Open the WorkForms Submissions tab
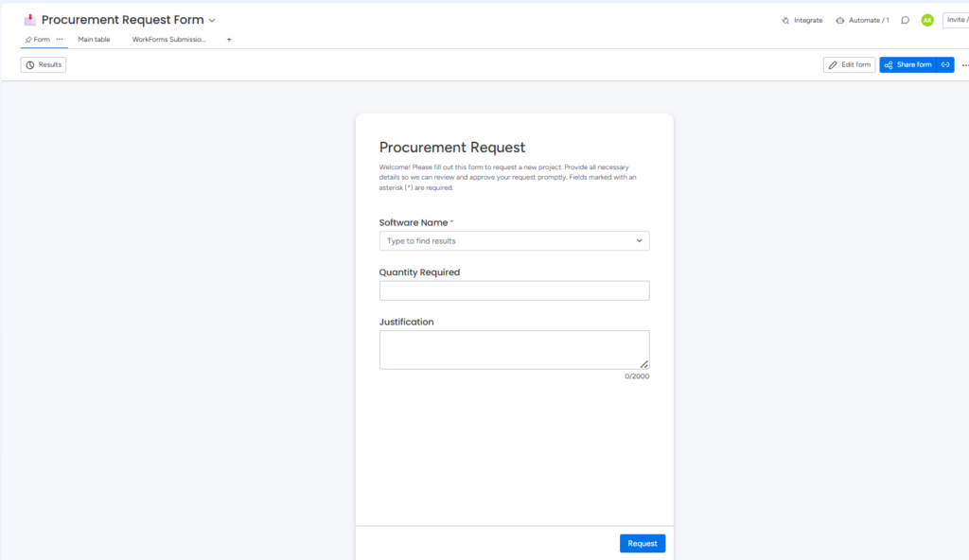Viewport: 969px width, 560px height. pos(168,40)
